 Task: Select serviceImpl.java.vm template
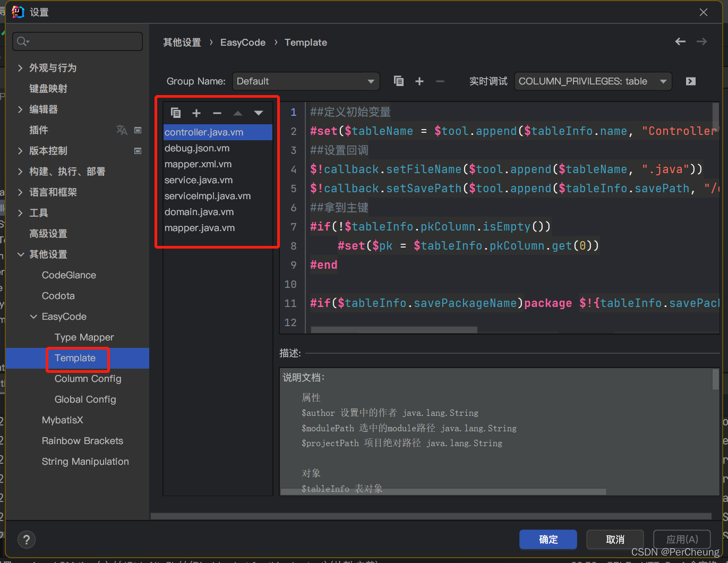coord(218,196)
